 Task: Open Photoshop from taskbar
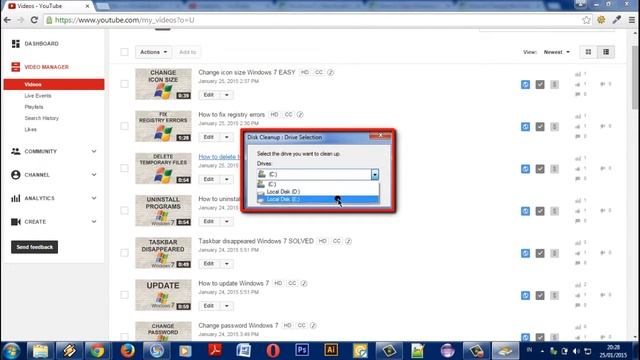point(302,351)
